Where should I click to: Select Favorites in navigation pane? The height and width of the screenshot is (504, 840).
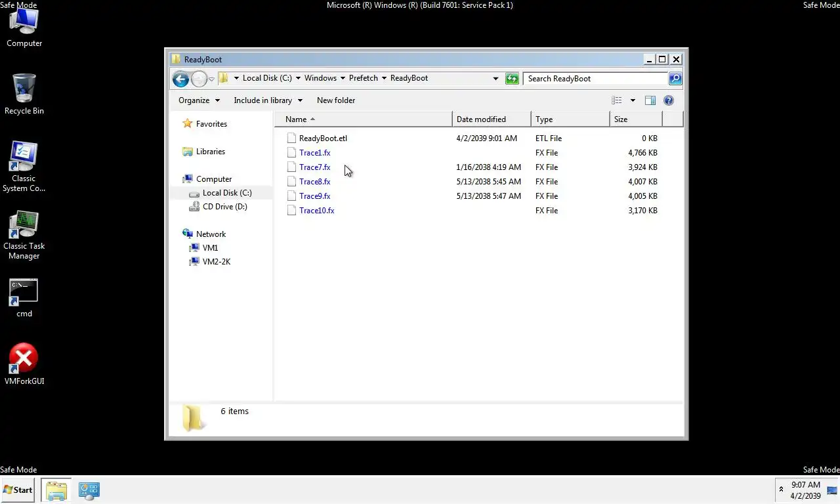click(x=211, y=124)
